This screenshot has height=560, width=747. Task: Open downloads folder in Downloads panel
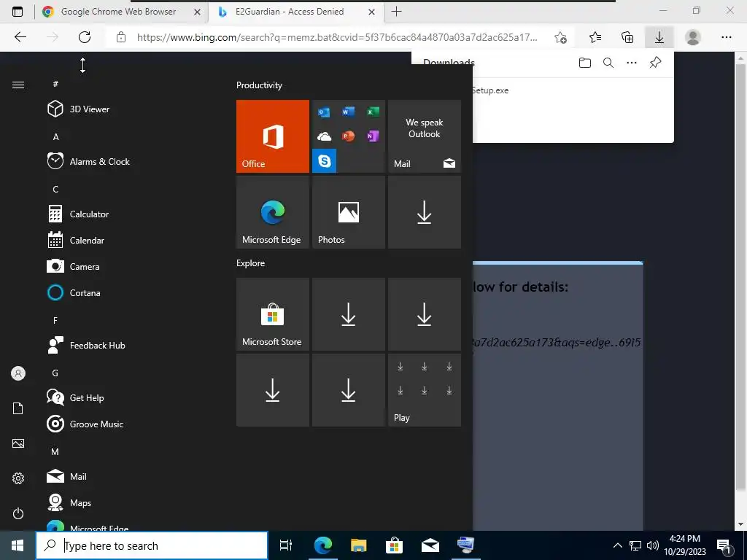(x=584, y=63)
